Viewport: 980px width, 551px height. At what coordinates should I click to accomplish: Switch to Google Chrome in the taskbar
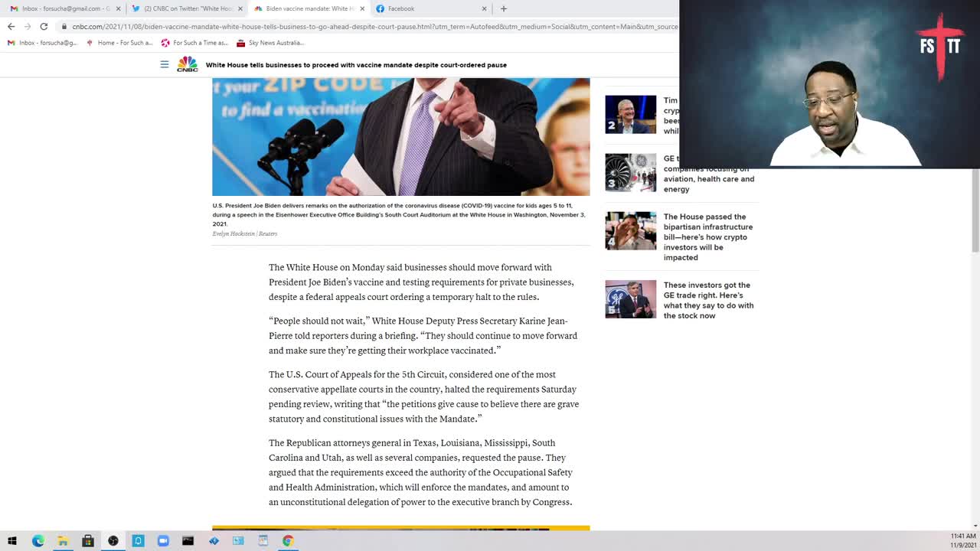288,541
